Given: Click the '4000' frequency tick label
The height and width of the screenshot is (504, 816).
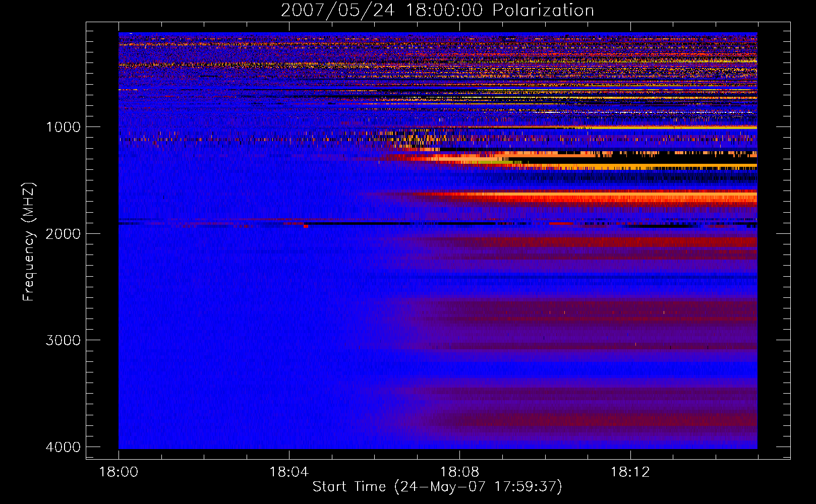Looking at the screenshot, I should (63, 447).
